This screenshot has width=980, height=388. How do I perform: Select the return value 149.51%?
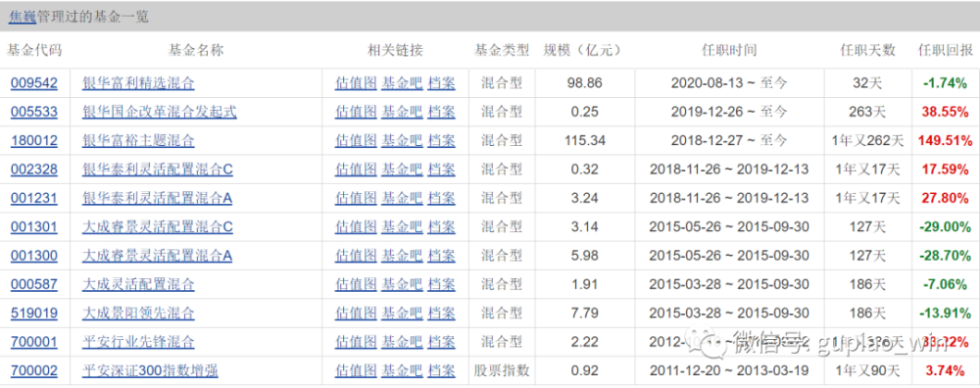[x=945, y=140]
